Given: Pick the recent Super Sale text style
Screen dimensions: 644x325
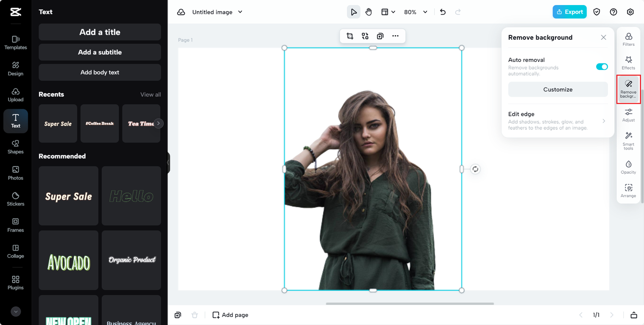Looking at the screenshot, I should pyautogui.click(x=58, y=123).
